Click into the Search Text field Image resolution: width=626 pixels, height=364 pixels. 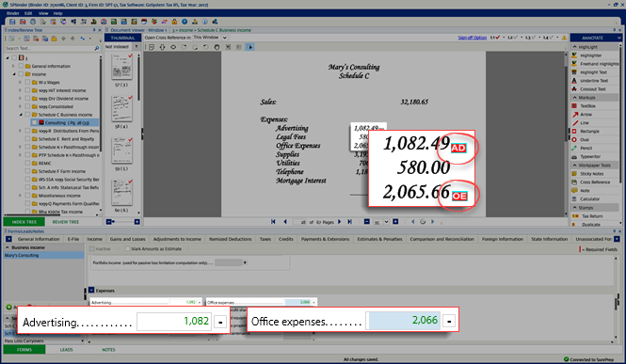[49, 48]
